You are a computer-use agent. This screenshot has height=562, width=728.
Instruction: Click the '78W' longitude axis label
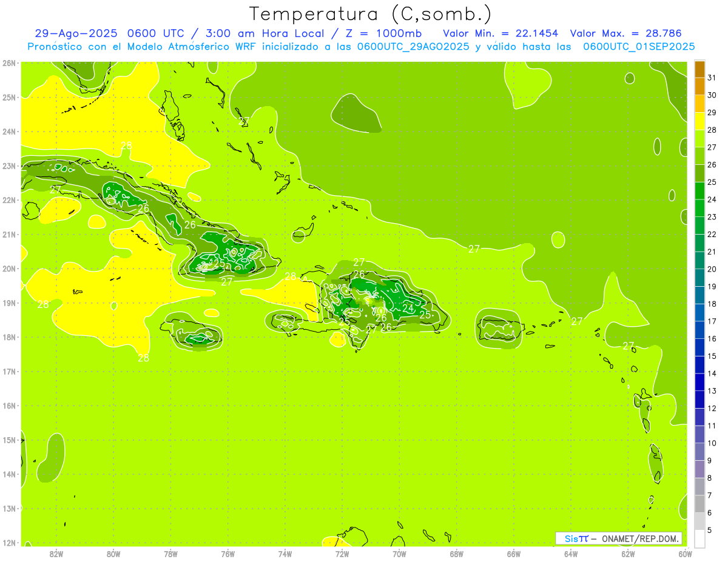(x=170, y=554)
